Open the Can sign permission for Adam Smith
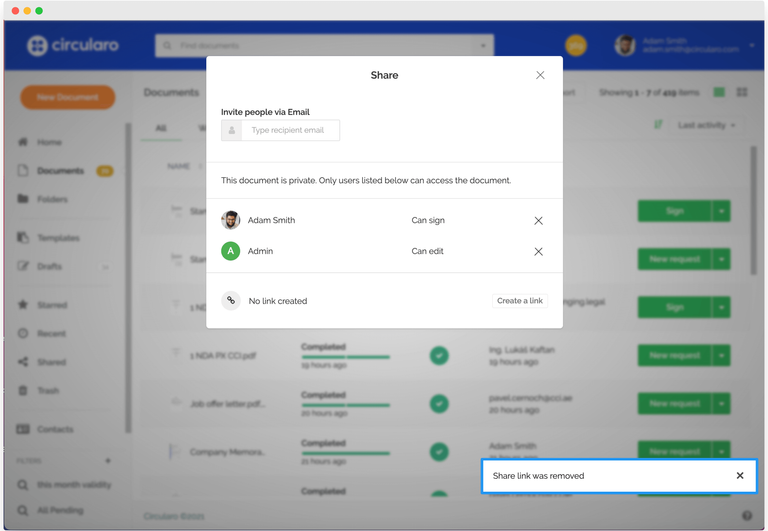Screen dimensions: 768x531 428,220
